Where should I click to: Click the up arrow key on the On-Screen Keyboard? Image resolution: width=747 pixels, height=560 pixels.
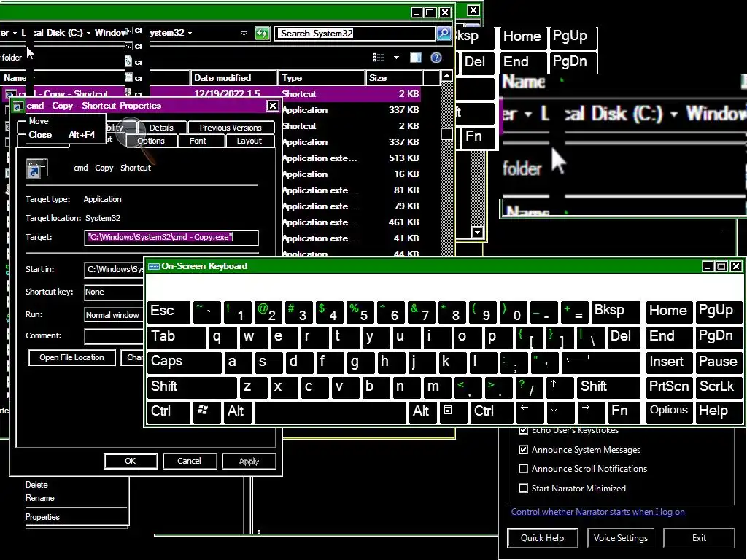tap(558, 386)
